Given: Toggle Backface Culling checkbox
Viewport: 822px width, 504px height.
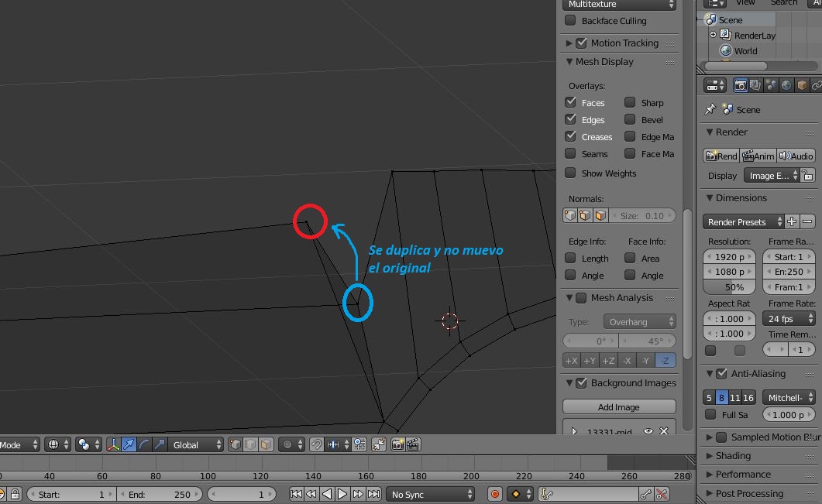Looking at the screenshot, I should (570, 20).
